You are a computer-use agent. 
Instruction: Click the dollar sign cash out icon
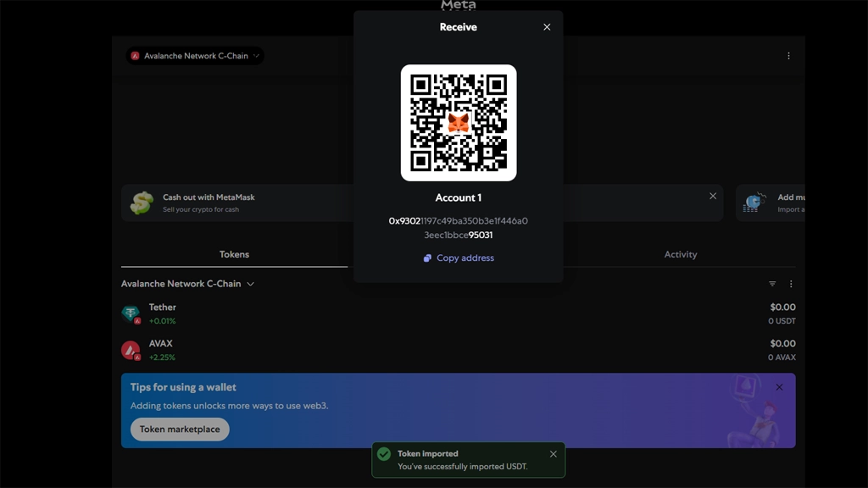(142, 203)
